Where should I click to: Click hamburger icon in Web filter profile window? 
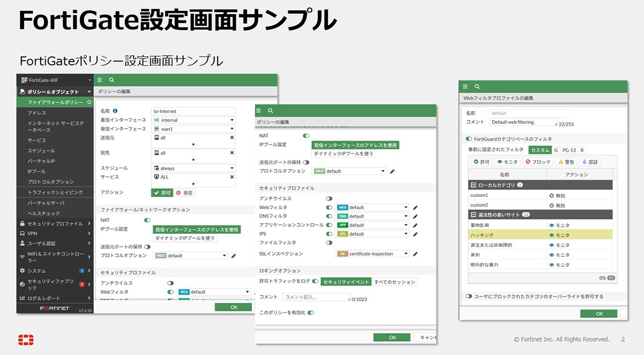(465, 86)
